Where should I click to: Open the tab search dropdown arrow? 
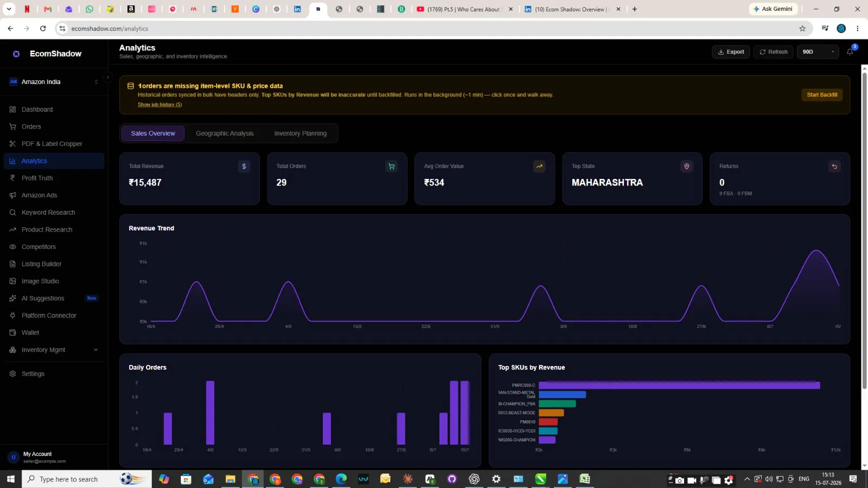pyautogui.click(x=9, y=9)
